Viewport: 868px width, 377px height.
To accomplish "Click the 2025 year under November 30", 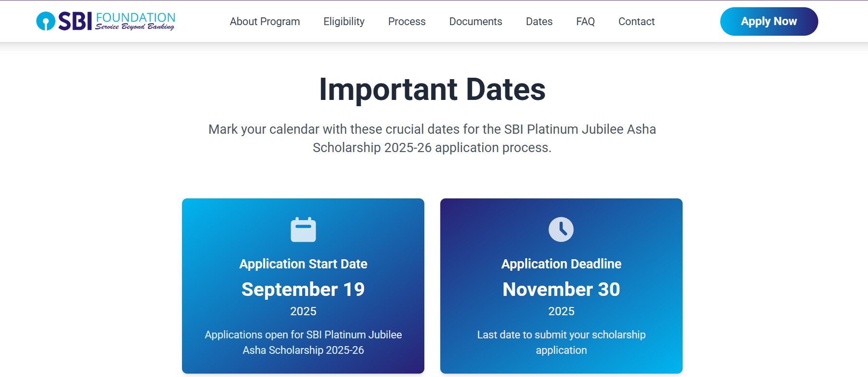I will point(561,311).
